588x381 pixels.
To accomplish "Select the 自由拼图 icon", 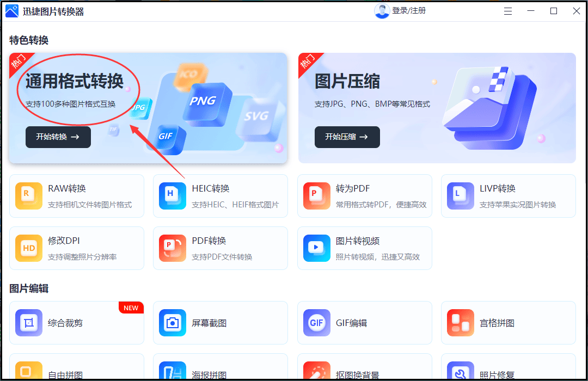I will [x=28, y=372].
